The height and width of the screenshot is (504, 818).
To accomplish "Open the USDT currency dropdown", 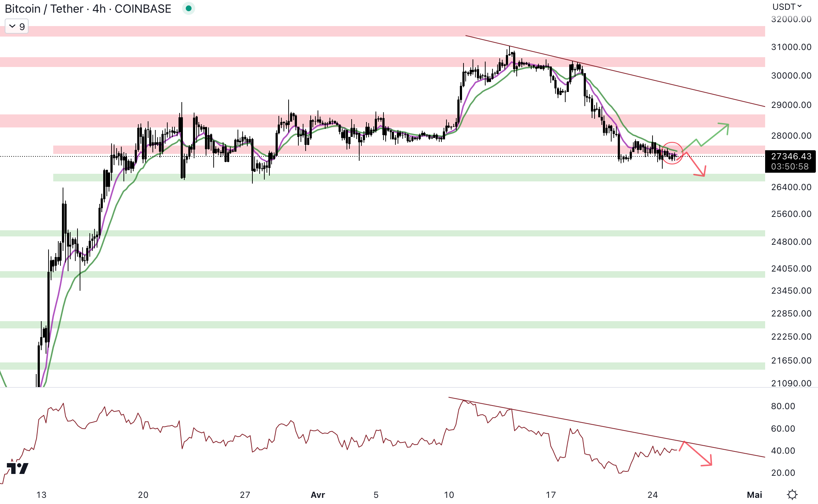I will point(787,7).
